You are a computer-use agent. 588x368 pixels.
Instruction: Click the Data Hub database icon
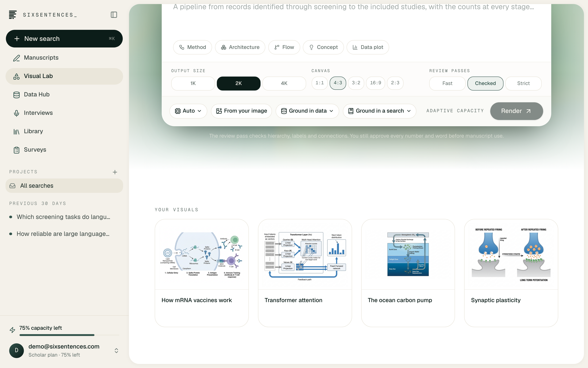pos(17,95)
